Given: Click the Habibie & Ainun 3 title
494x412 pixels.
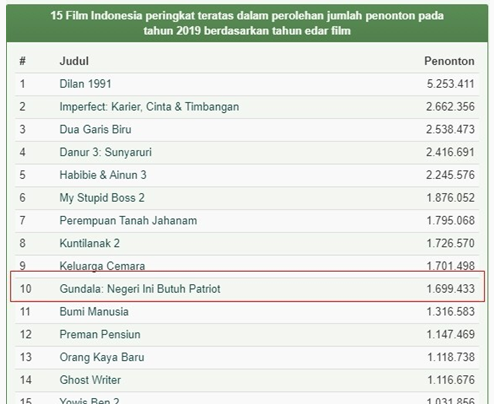Looking at the screenshot, I should point(103,175).
